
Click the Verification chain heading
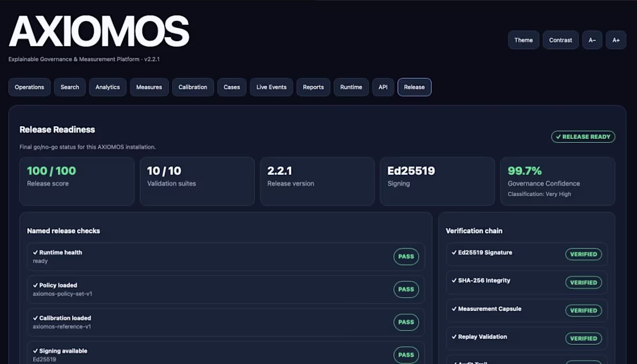click(x=474, y=231)
